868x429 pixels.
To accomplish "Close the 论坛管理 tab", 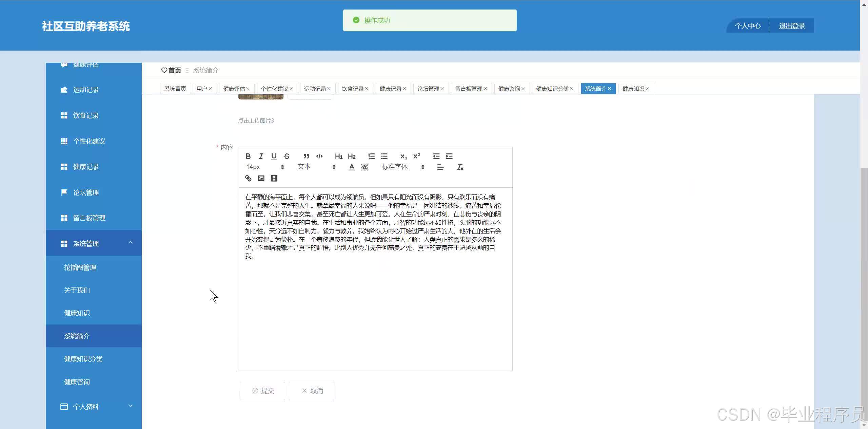I will point(442,89).
